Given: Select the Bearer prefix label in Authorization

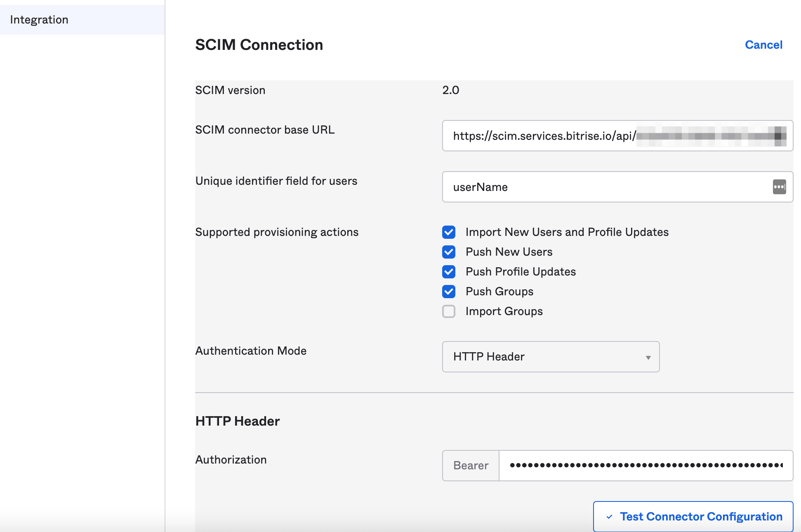Looking at the screenshot, I should (x=470, y=466).
